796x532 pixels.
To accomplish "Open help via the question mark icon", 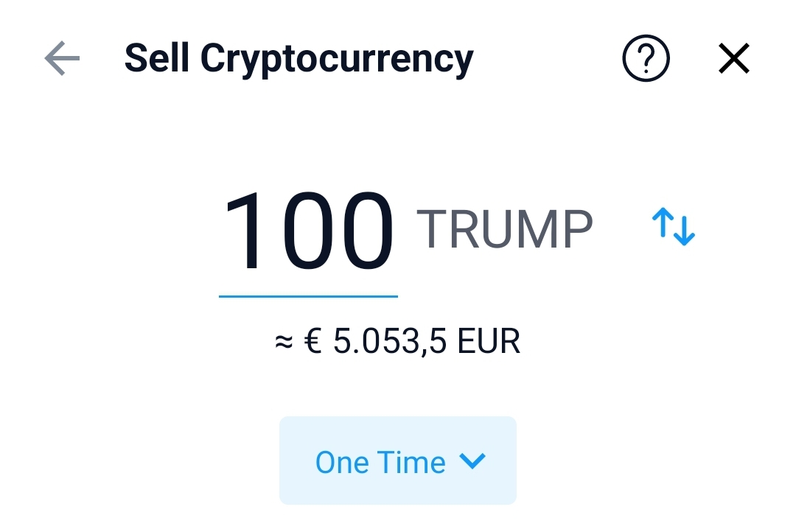I will click(646, 58).
